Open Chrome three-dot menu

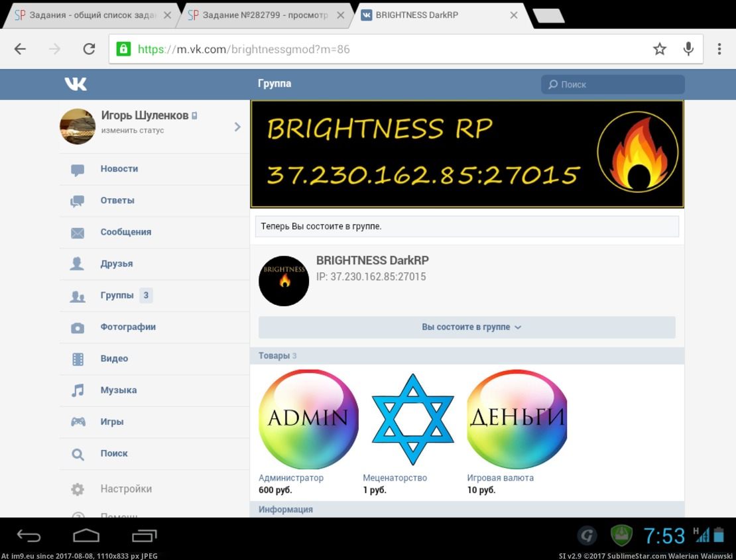[x=719, y=49]
